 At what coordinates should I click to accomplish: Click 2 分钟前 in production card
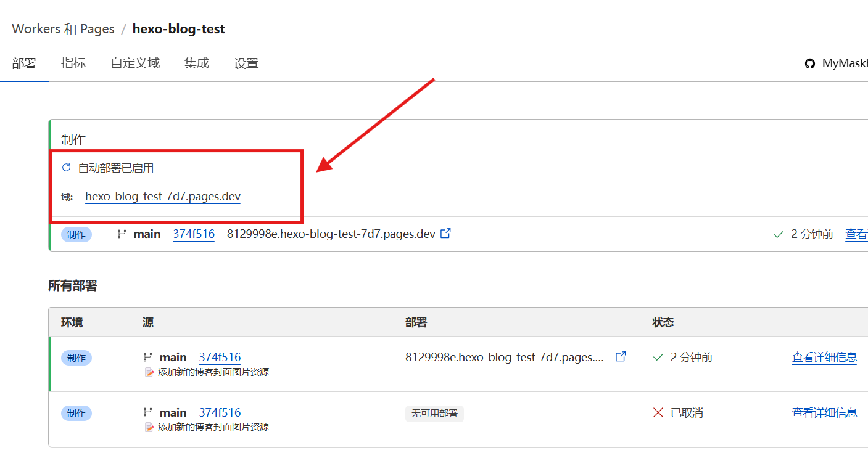pos(812,234)
